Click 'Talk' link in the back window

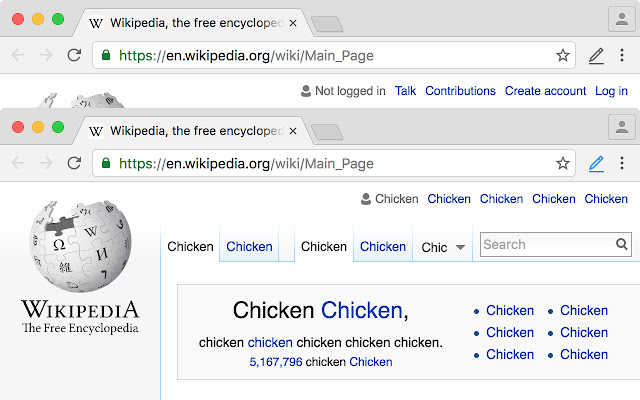coord(405,91)
